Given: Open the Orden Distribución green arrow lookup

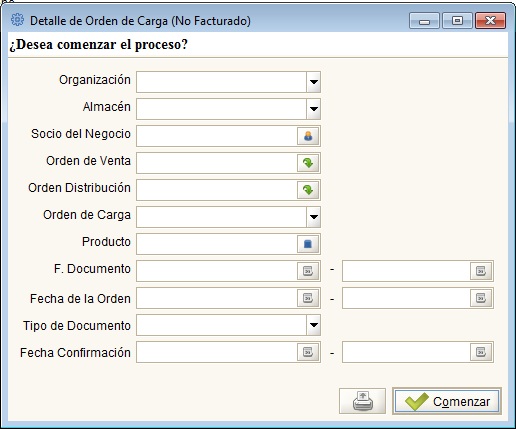Looking at the screenshot, I should pyautogui.click(x=308, y=190).
